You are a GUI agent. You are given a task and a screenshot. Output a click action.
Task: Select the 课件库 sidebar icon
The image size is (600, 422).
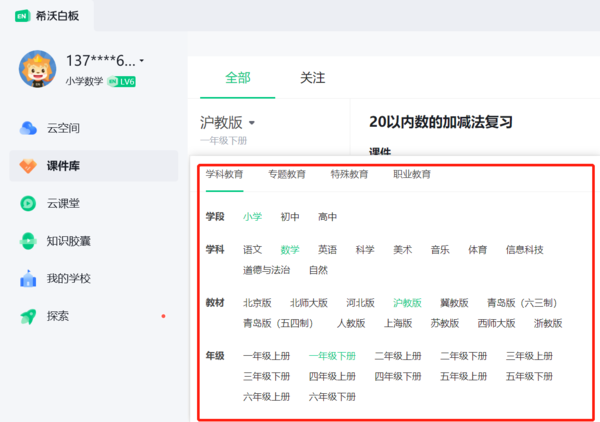point(29,166)
